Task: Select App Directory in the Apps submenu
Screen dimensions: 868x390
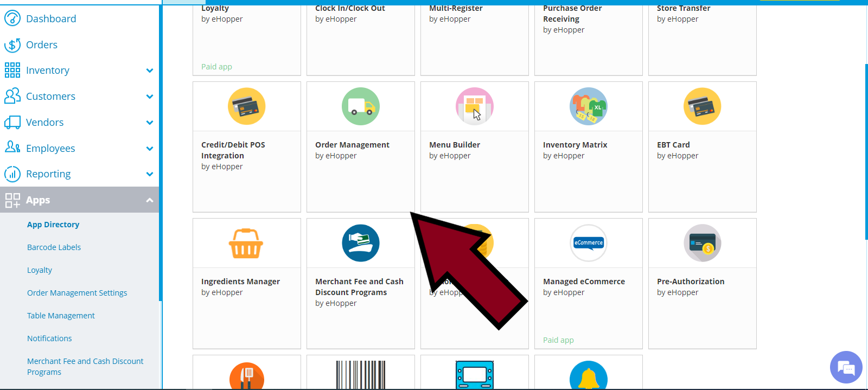Action: point(53,225)
